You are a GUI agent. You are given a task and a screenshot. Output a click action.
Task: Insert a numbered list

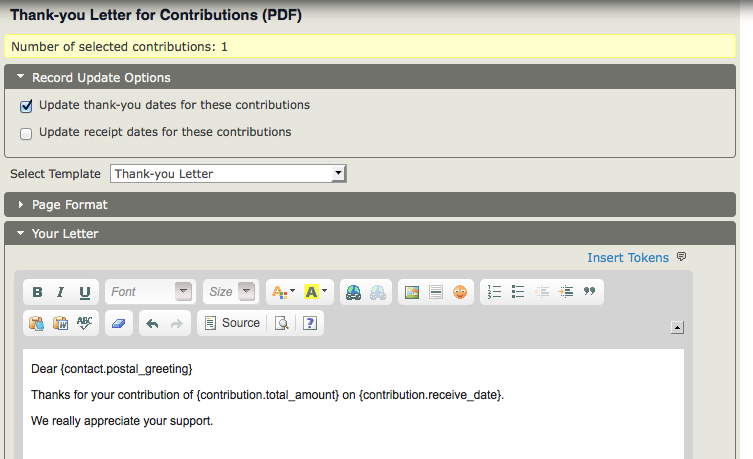tap(494, 292)
